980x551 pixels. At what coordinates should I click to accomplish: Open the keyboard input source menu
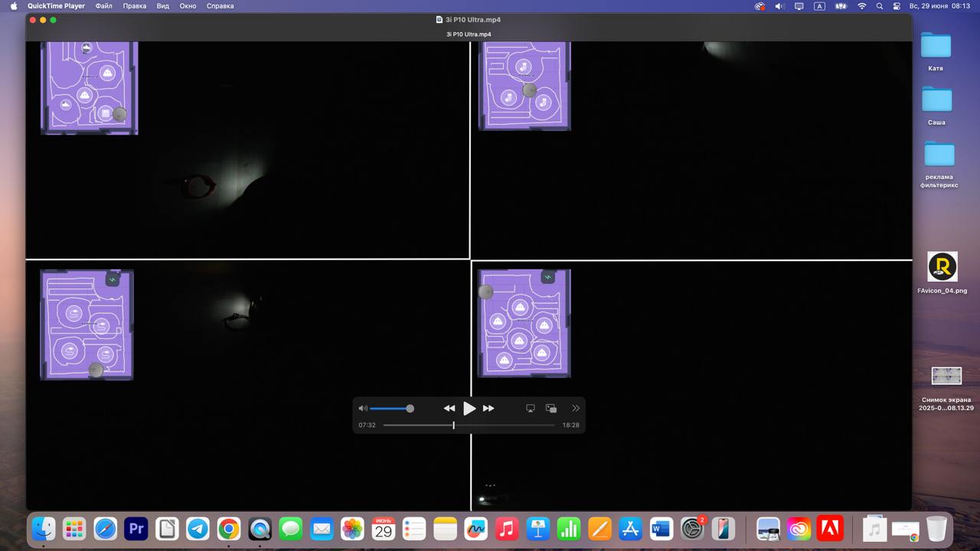point(819,6)
